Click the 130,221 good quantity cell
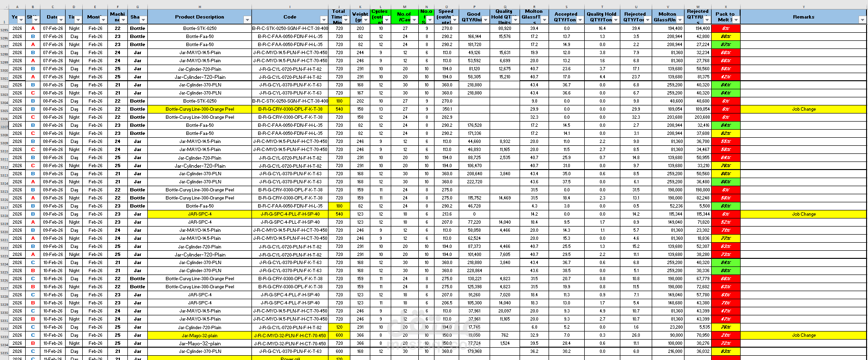 tap(474, 279)
